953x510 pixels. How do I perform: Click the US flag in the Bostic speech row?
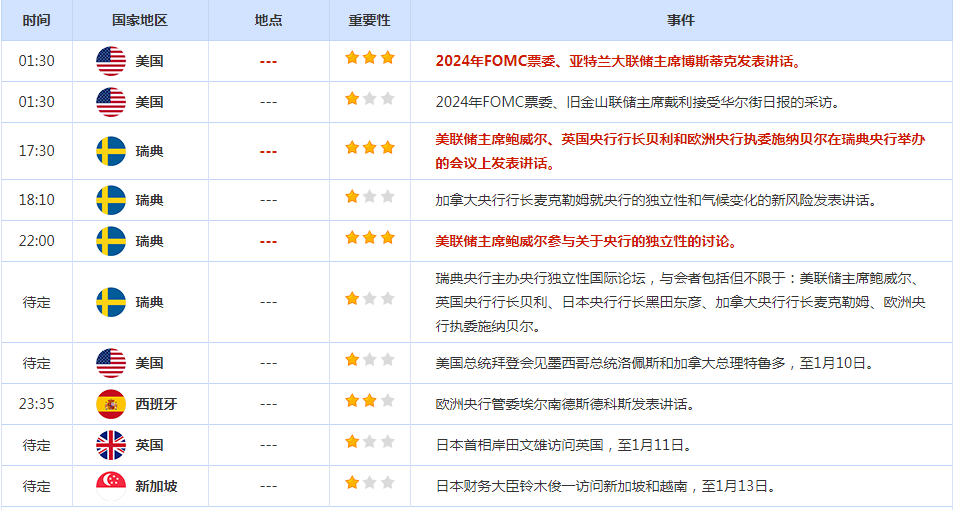(x=111, y=61)
